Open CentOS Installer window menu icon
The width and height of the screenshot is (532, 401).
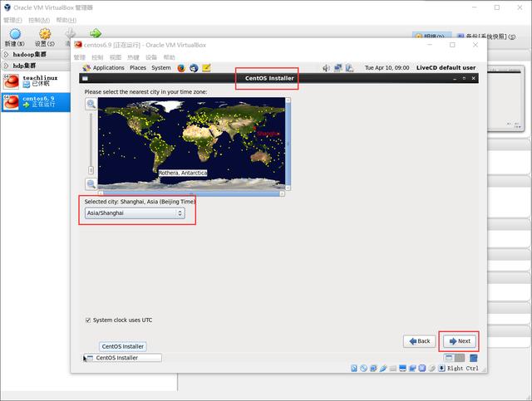(x=85, y=78)
